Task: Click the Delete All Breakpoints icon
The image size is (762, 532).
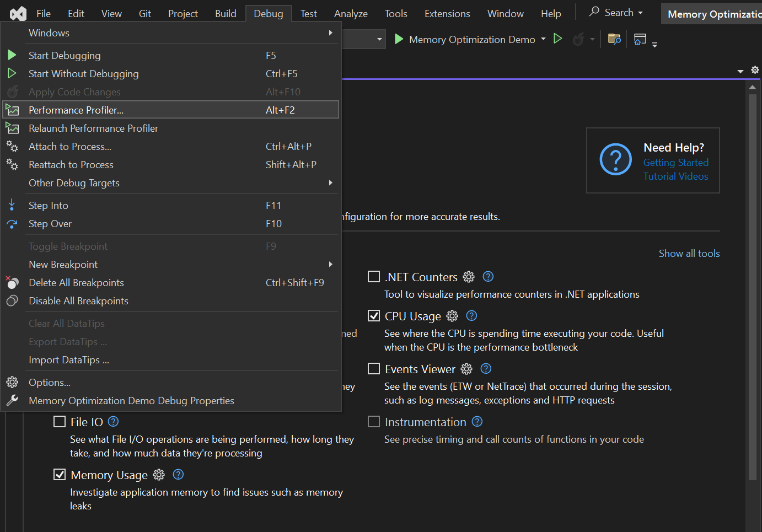Action: click(12, 282)
